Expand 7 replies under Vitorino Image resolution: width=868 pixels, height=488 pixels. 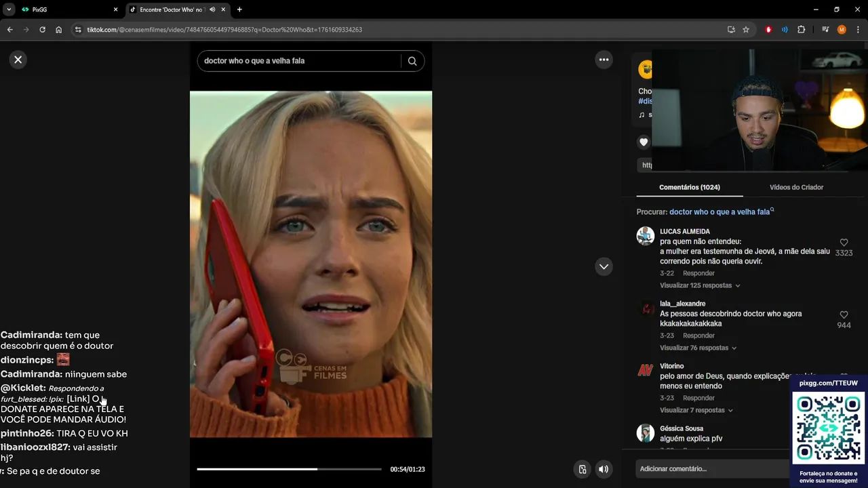pyautogui.click(x=696, y=410)
